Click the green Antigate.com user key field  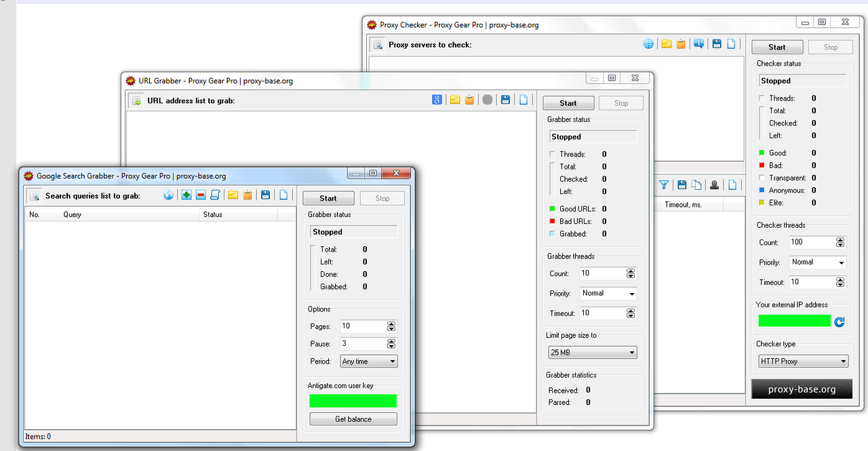coord(353,401)
